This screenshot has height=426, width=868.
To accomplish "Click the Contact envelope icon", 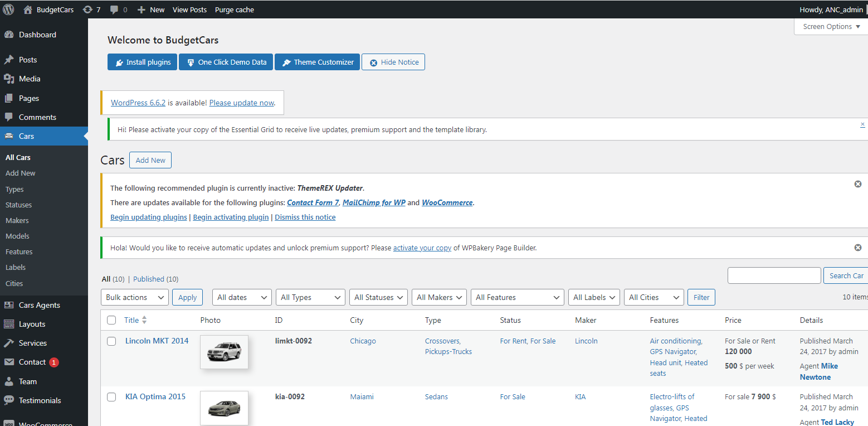I will point(9,362).
